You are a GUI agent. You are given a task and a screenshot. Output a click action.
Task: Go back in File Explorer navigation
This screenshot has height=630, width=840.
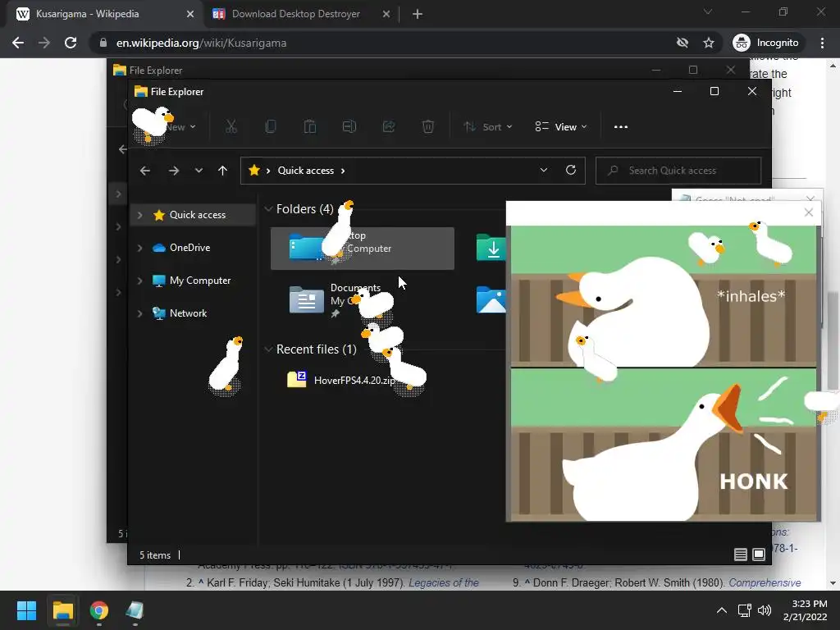tap(144, 171)
